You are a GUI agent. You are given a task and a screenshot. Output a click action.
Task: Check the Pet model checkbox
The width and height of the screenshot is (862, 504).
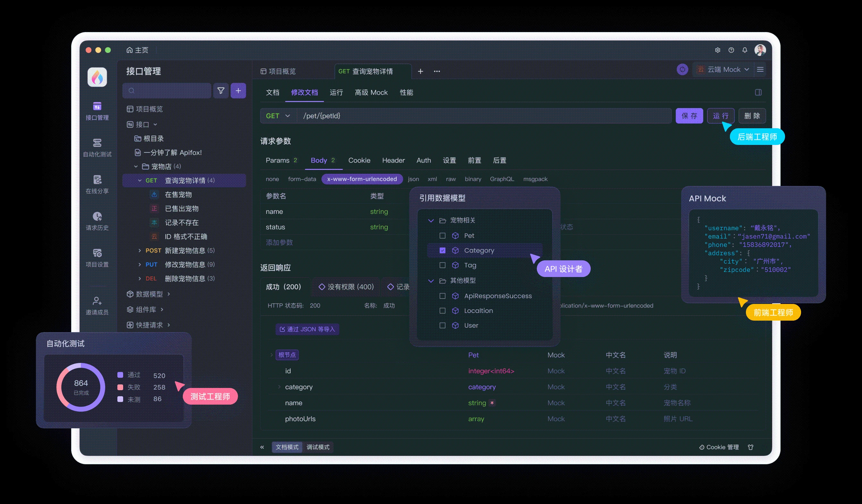click(x=442, y=236)
